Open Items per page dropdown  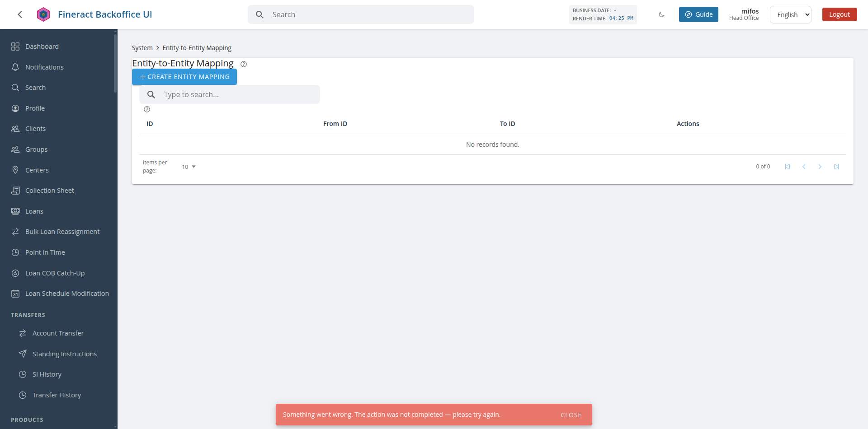(189, 167)
